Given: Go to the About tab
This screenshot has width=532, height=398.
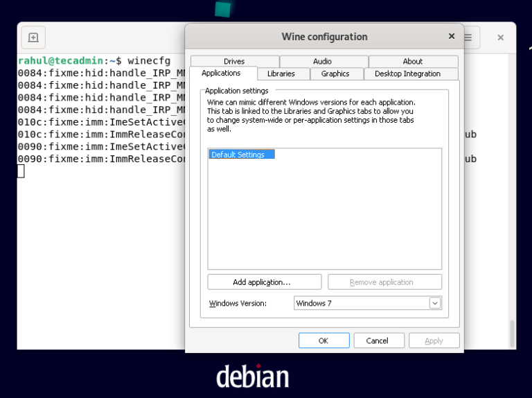Looking at the screenshot, I should [413, 62].
